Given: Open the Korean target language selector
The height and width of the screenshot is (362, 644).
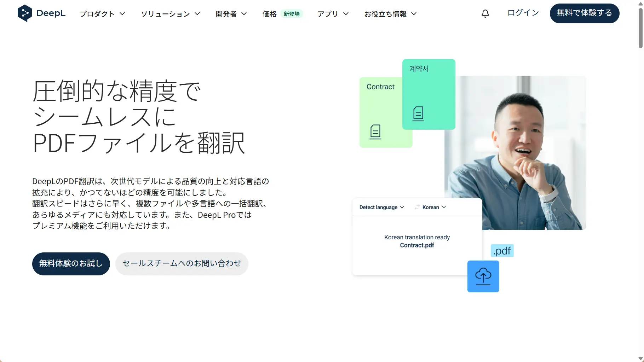Looking at the screenshot, I should [434, 207].
